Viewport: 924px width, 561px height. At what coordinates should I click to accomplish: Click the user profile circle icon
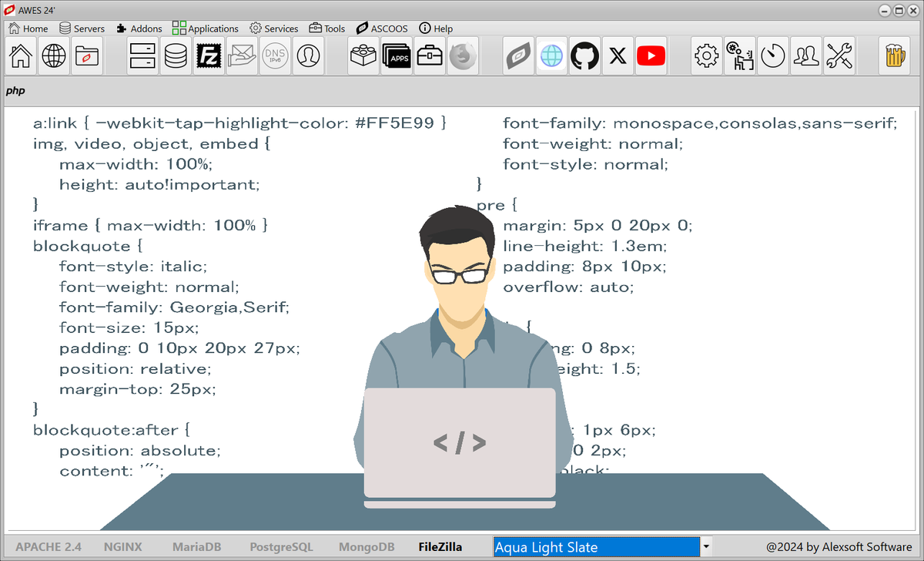click(308, 56)
